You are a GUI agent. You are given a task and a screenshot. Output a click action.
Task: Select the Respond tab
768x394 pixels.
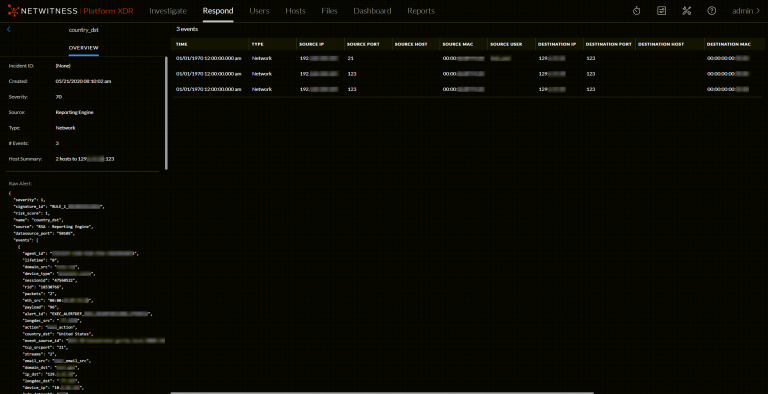pos(218,11)
